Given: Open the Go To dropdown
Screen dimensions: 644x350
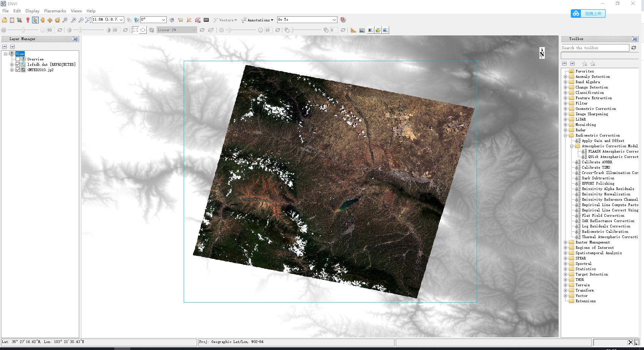Looking at the screenshot, I should (334, 20).
